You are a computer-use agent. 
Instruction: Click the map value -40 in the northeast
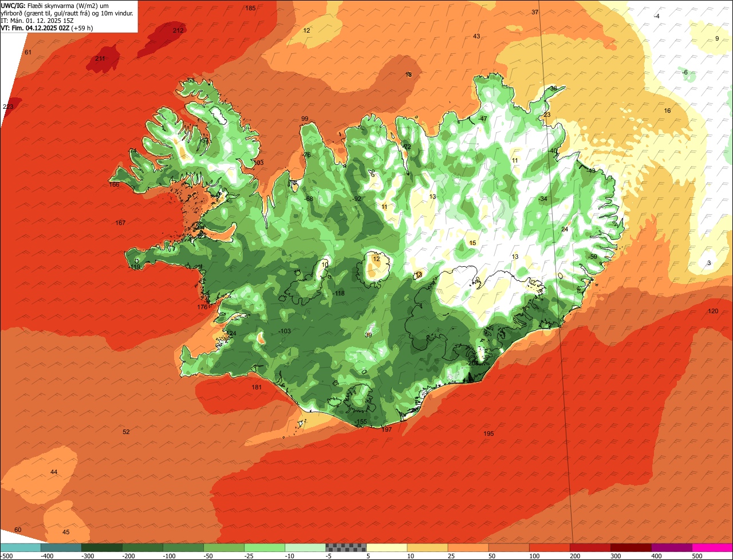[552, 151]
